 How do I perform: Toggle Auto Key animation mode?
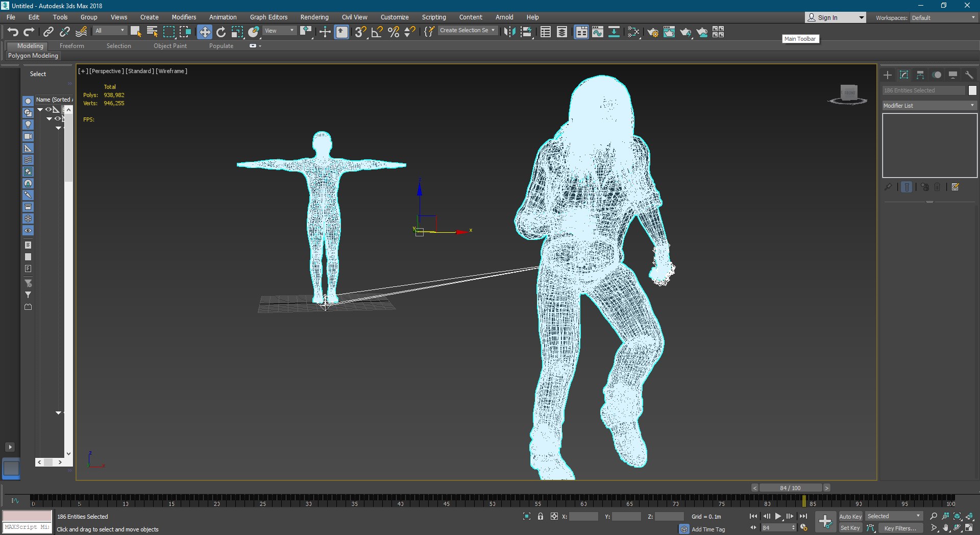850,517
